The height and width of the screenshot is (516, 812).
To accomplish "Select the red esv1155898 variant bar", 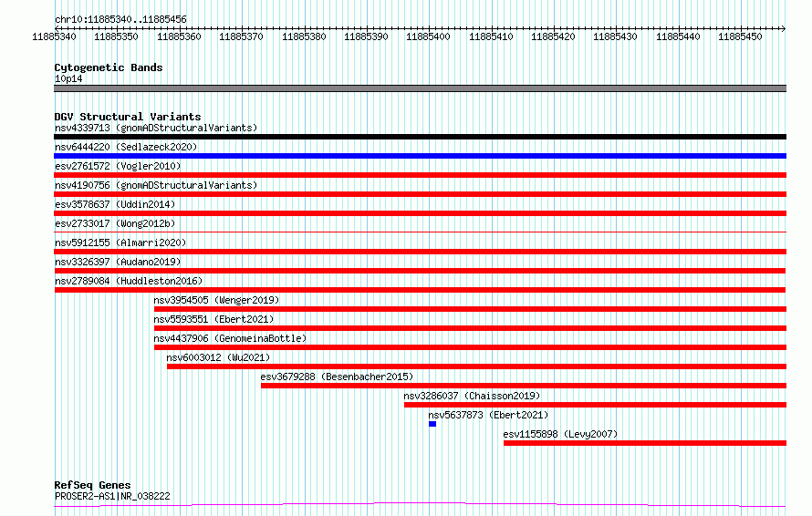I will [x=645, y=443].
